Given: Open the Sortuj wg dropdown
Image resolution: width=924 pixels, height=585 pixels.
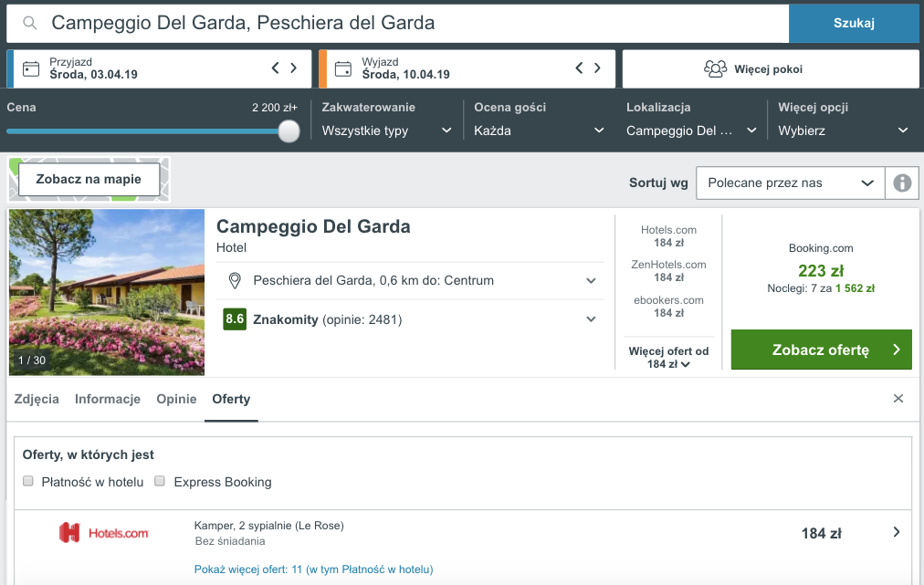Looking at the screenshot, I should point(790,183).
